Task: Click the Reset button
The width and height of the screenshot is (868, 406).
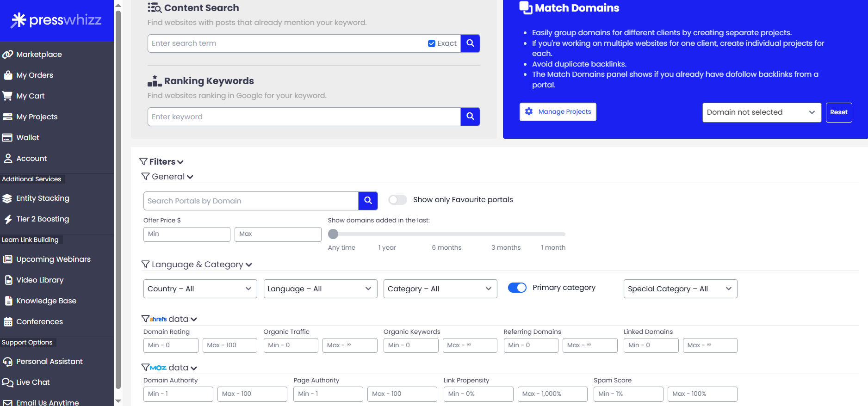Action: click(x=838, y=112)
